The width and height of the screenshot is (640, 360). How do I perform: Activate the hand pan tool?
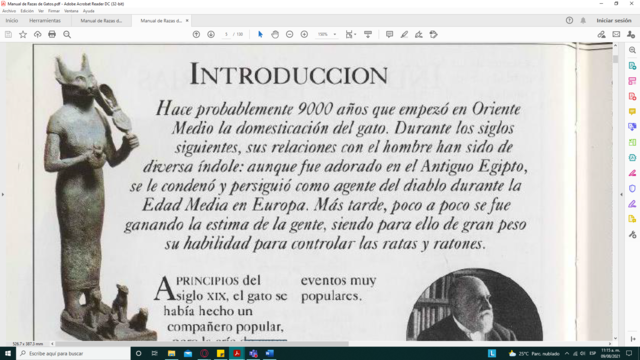tap(275, 35)
